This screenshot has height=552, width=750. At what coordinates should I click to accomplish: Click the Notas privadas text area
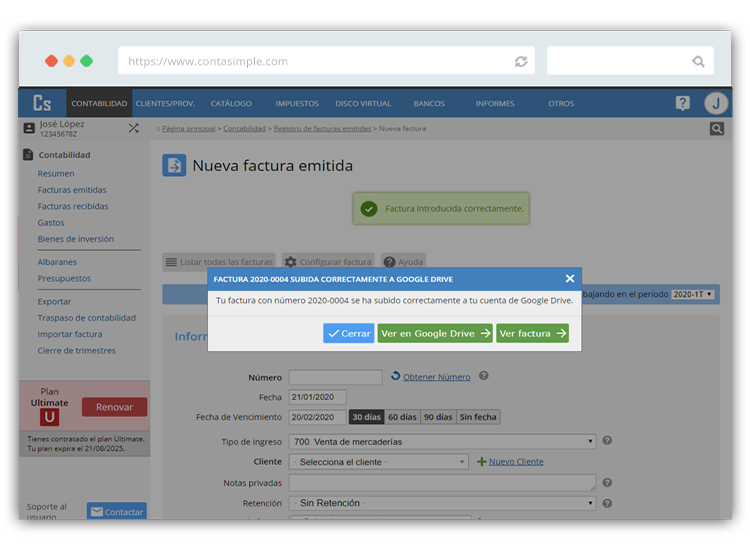click(442, 483)
